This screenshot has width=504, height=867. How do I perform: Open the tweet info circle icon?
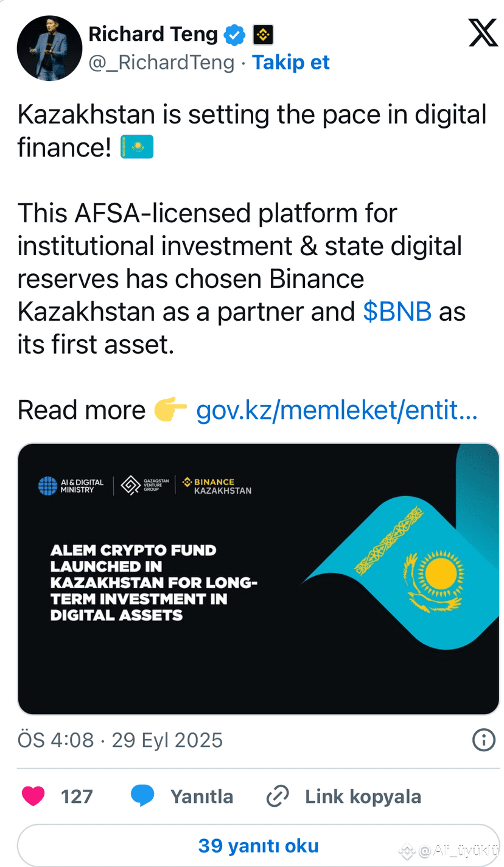point(483,740)
